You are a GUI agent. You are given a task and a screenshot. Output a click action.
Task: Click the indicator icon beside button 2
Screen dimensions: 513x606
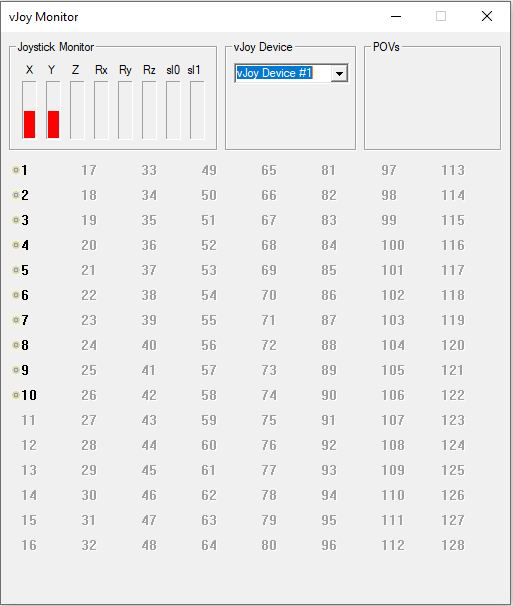click(16, 195)
